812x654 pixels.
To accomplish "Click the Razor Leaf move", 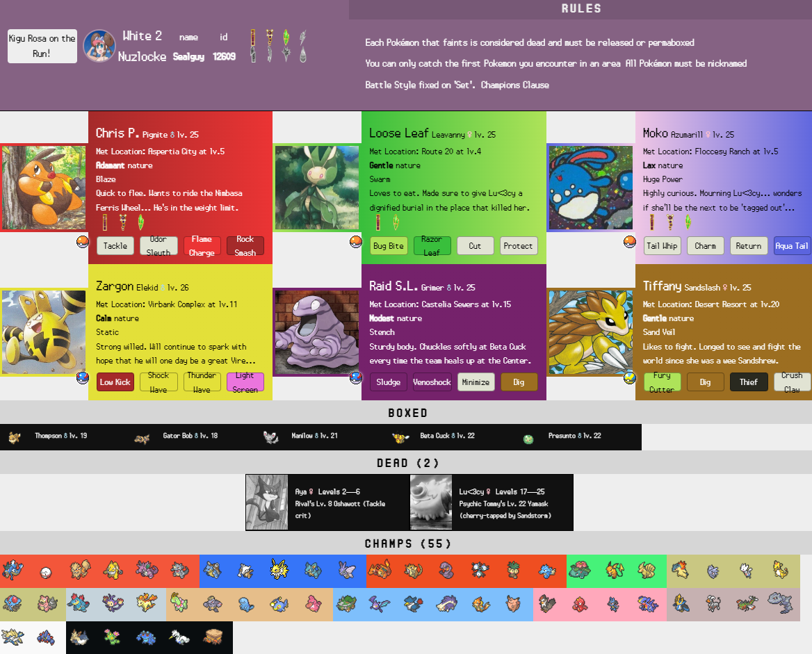I will coord(432,246).
